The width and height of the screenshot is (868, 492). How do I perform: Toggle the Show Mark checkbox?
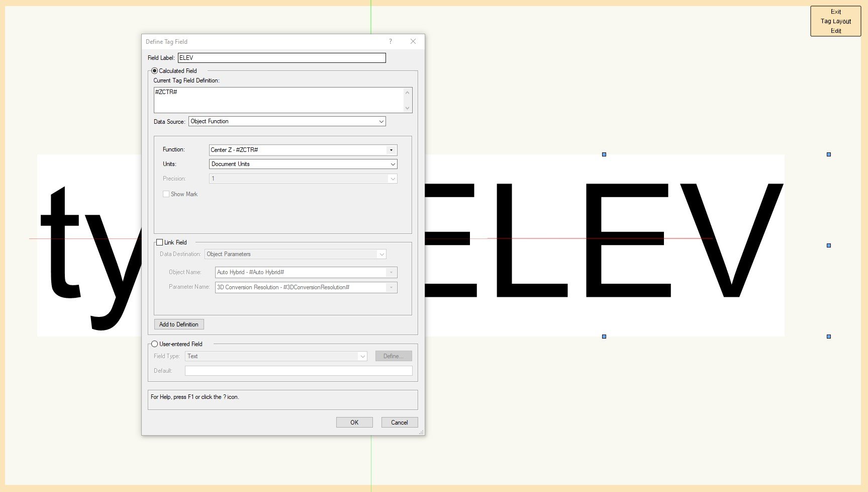166,194
